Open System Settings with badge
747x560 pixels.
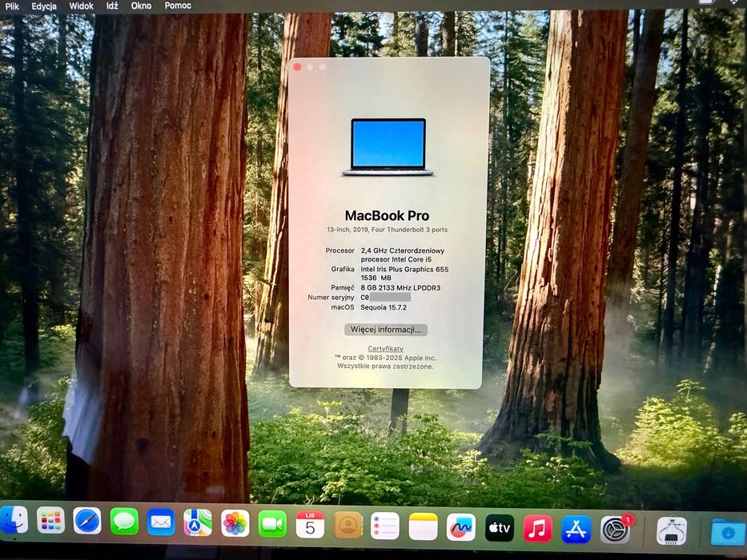point(616,530)
